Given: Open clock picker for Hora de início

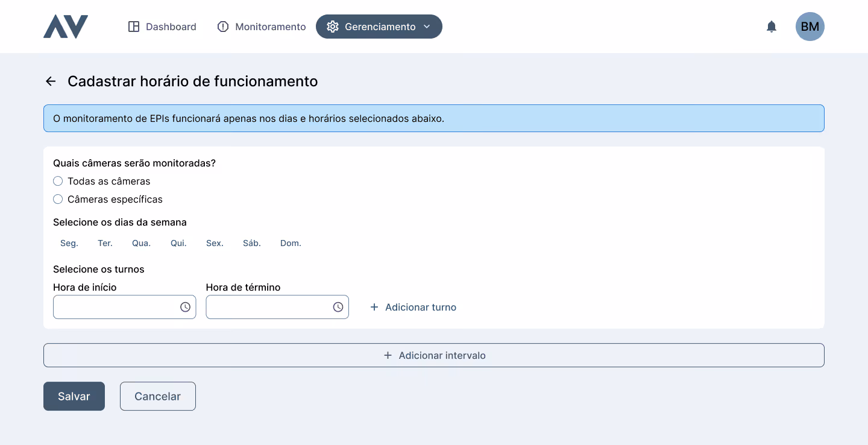Looking at the screenshot, I should (186, 307).
